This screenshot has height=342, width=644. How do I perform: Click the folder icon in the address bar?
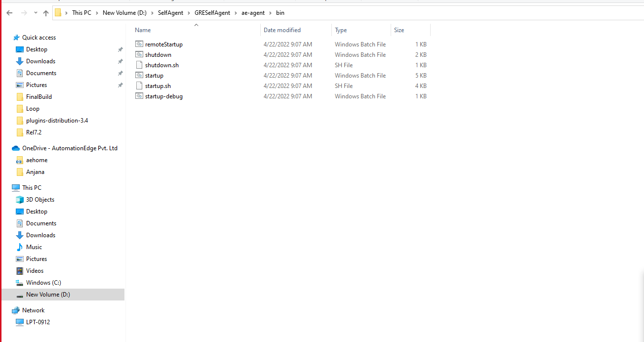[58, 12]
